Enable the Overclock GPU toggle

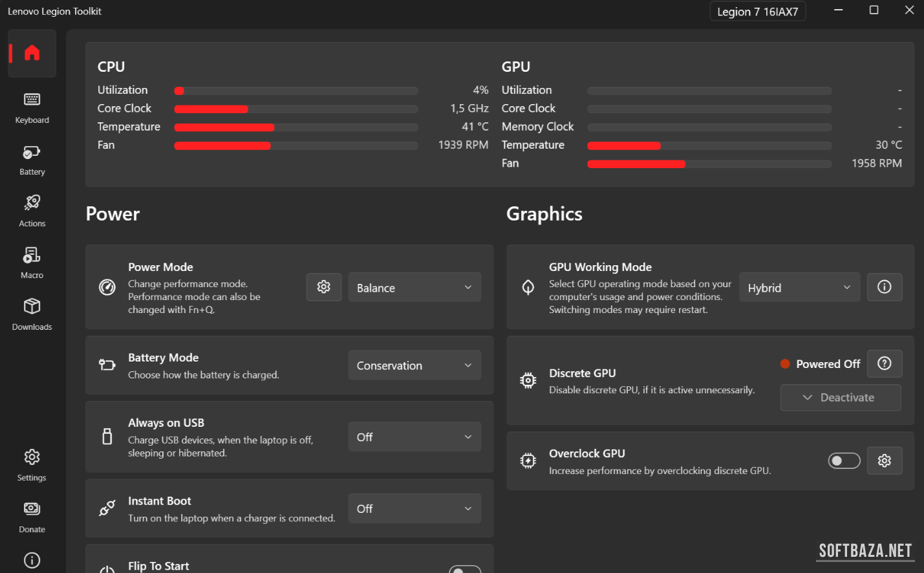click(844, 460)
